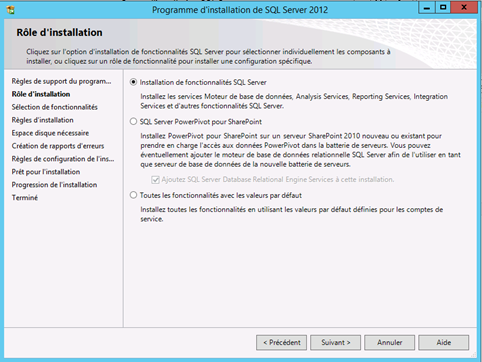Go back with the Précédent button
Image resolution: width=482 pixels, height=362 pixels.
click(281, 342)
